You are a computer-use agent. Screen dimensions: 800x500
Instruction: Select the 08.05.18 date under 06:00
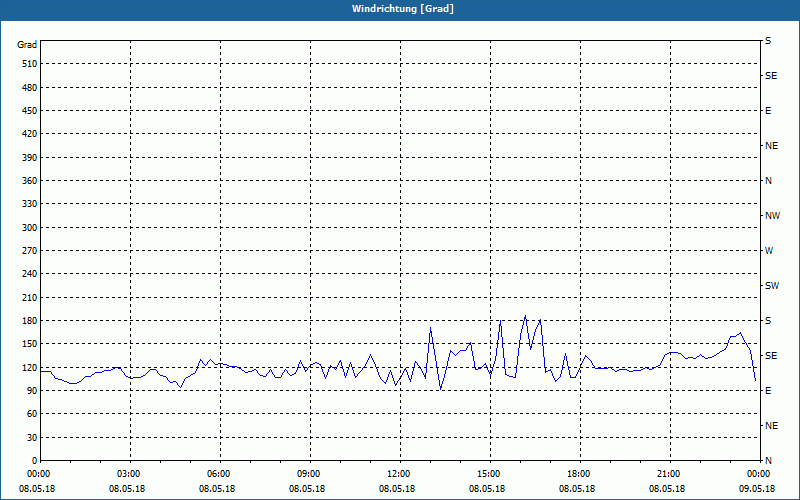coord(217,489)
